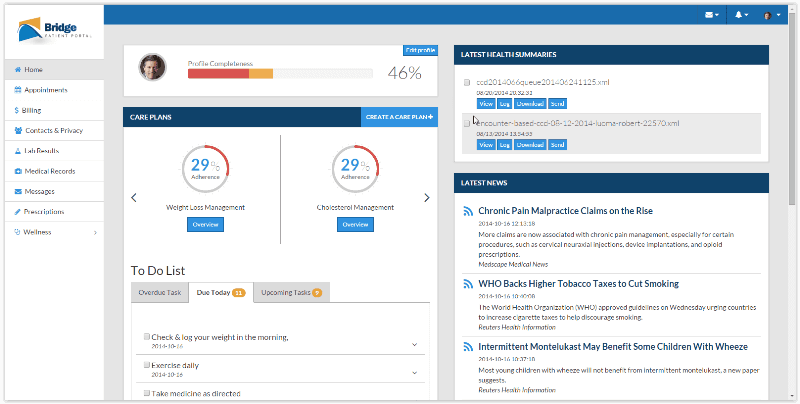Click the Lab Results flask icon
The width and height of the screenshot is (800, 404).
pos(18,151)
